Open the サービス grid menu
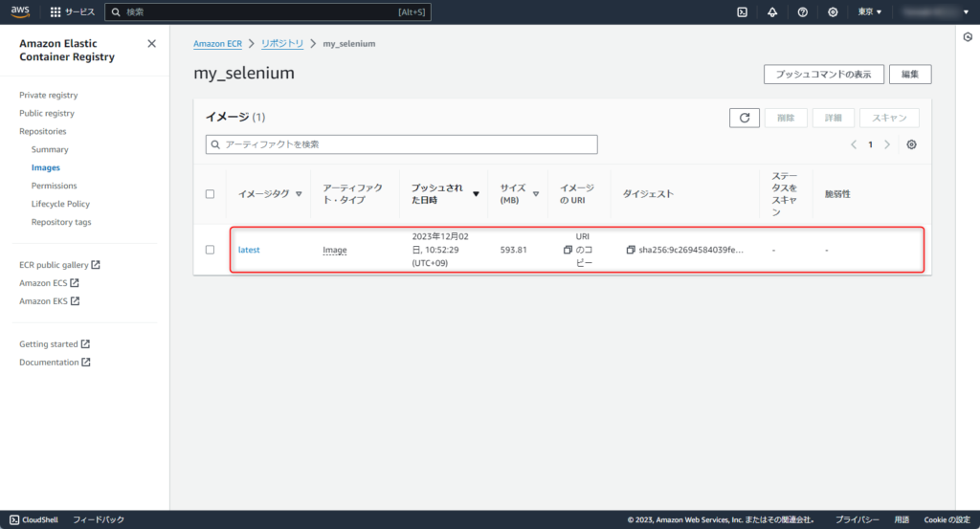 click(72, 11)
